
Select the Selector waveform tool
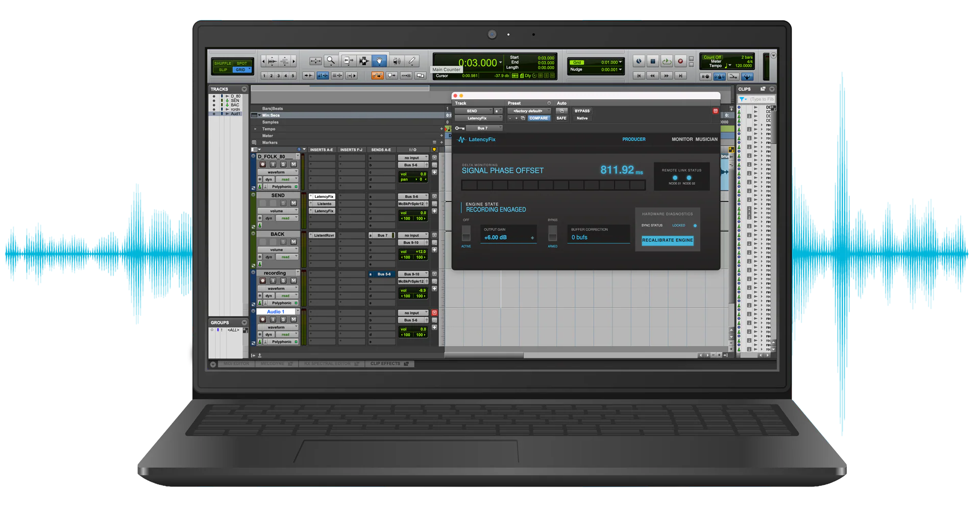coord(364,61)
